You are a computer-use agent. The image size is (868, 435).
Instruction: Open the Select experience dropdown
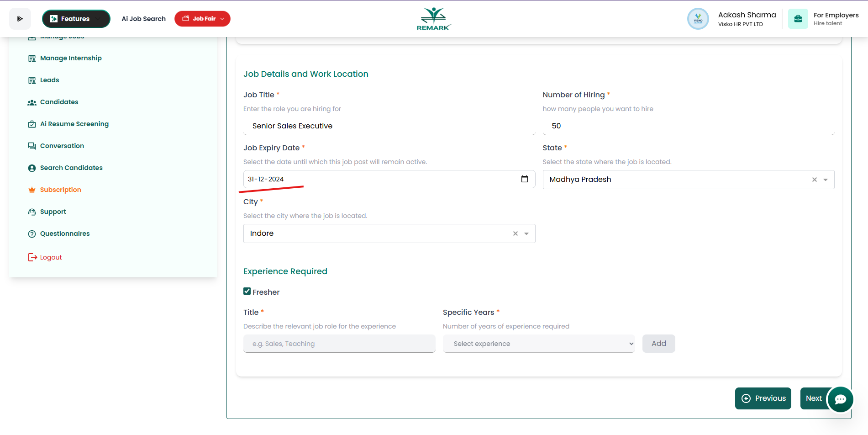pyautogui.click(x=538, y=344)
